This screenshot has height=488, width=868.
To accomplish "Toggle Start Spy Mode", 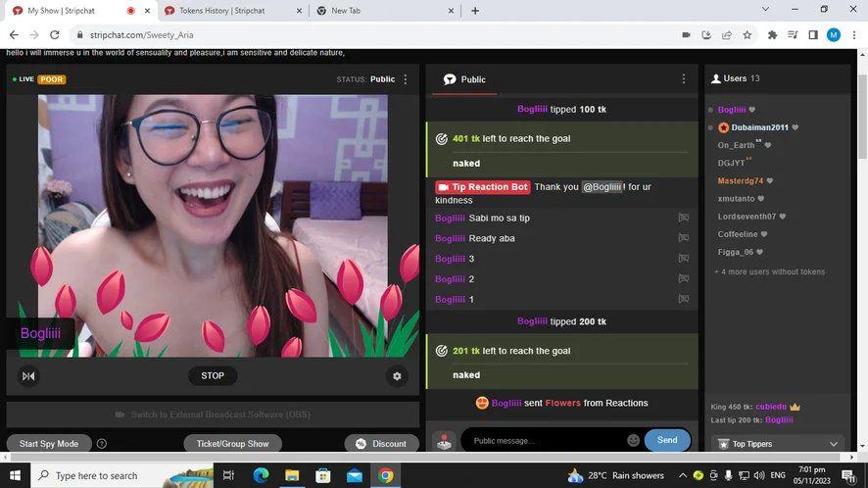I will coord(49,444).
